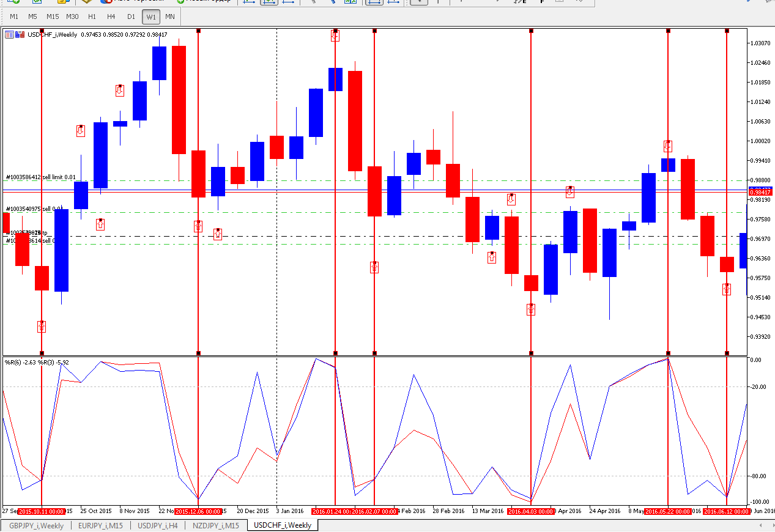Image resolution: width=775 pixels, height=532 pixels.
Task: Switch to H1 timeframe
Action: coord(92,17)
